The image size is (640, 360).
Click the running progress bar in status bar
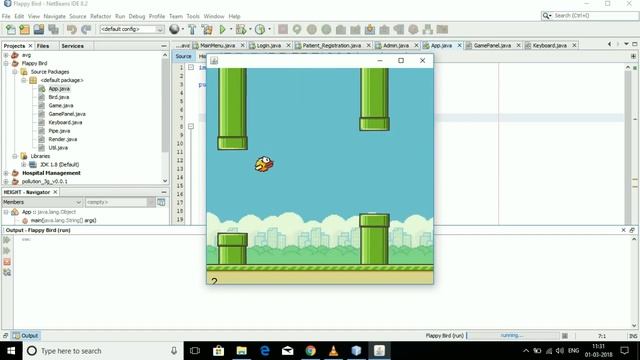(512, 336)
